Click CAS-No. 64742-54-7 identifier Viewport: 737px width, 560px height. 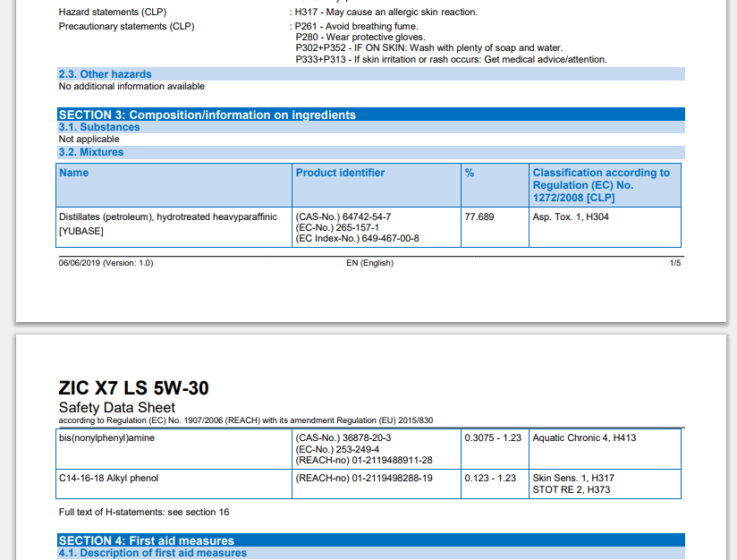click(343, 216)
